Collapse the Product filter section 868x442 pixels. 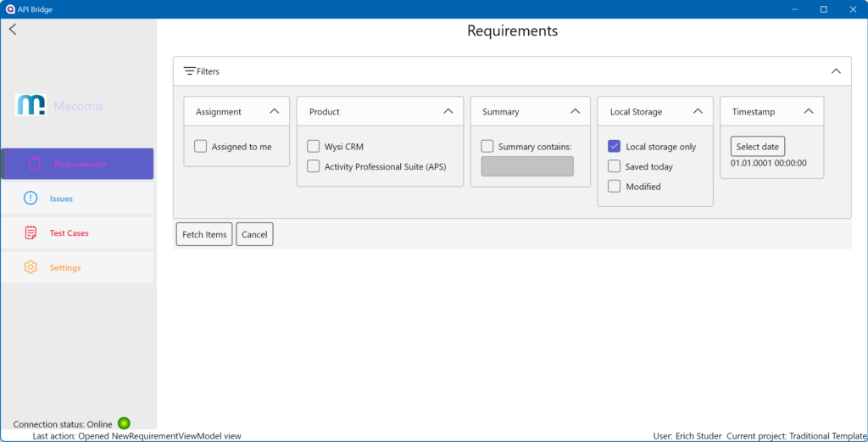click(448, 111)
